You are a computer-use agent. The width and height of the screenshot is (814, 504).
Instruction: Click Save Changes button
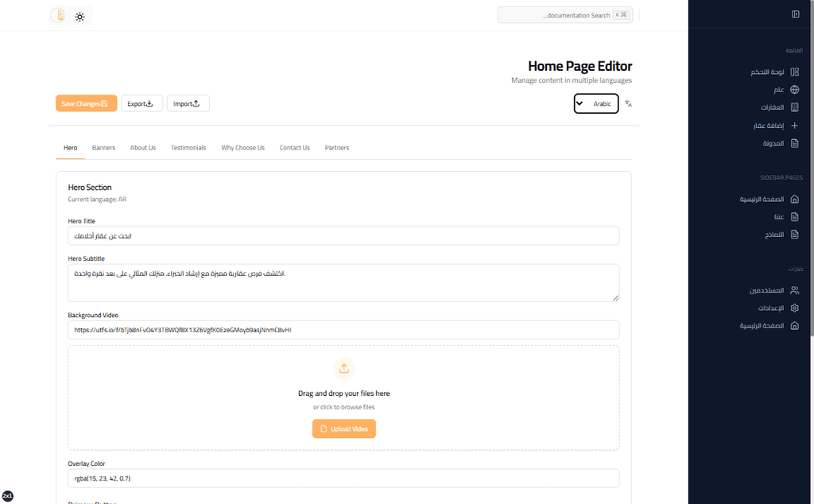(x=86, y=103)
